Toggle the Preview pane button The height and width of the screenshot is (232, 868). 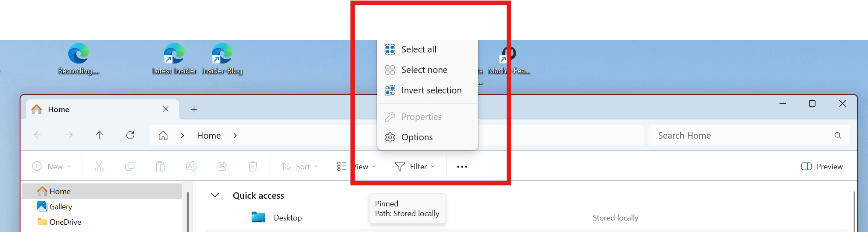click(822, 167)
